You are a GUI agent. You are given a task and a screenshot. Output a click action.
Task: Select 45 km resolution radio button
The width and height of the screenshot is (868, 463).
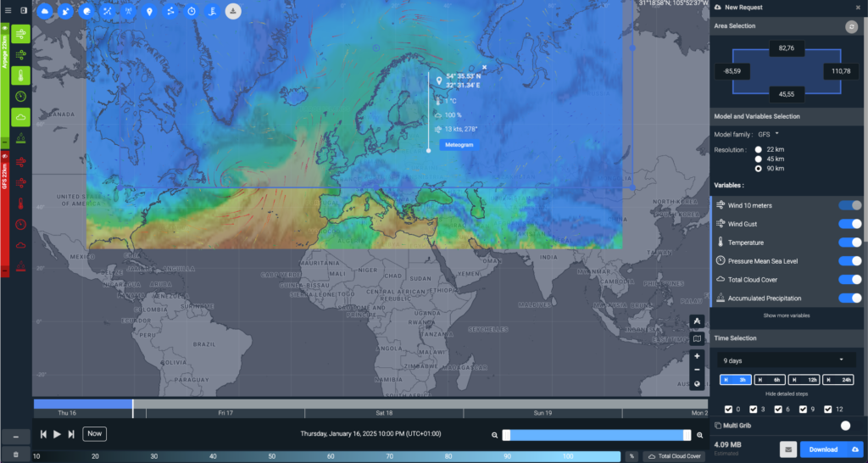(x=758, y=159)
